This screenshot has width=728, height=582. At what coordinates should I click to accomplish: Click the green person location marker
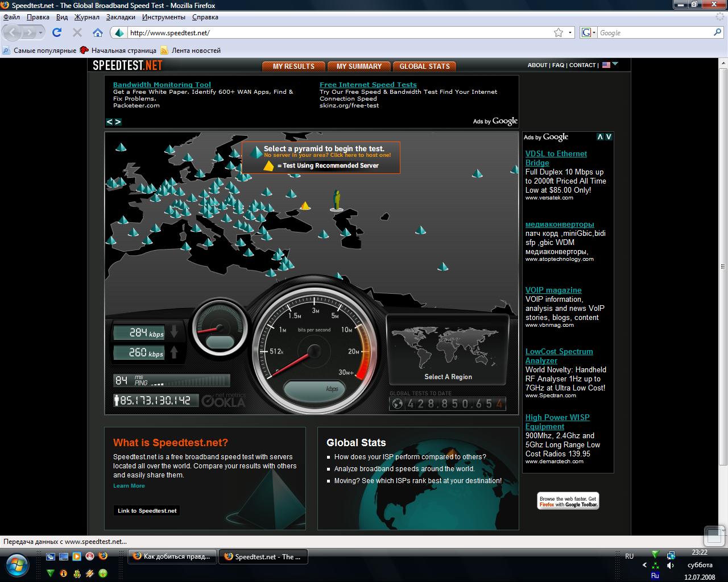337,200
